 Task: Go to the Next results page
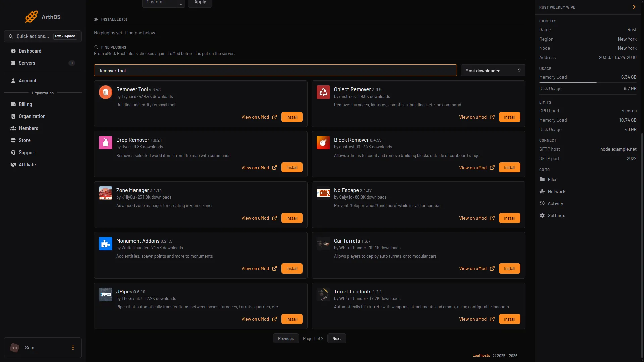tap(336, 339)
